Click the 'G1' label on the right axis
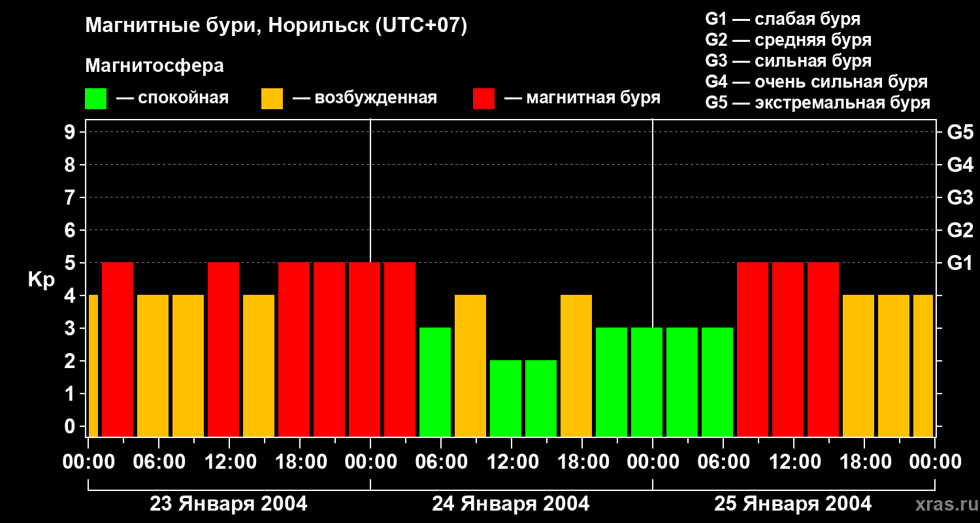The height and width of the screenshot is (523, 980). coord(960,263)
